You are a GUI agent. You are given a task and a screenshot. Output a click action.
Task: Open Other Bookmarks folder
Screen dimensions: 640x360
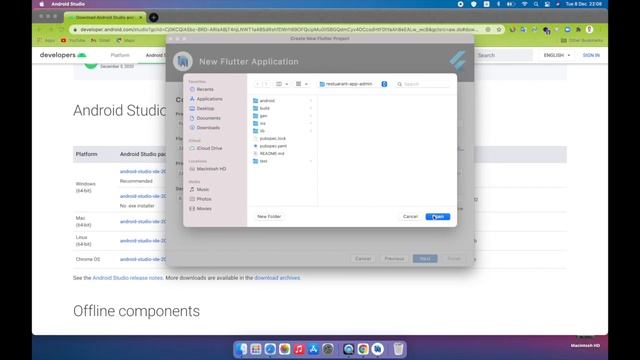click(582, 40)
